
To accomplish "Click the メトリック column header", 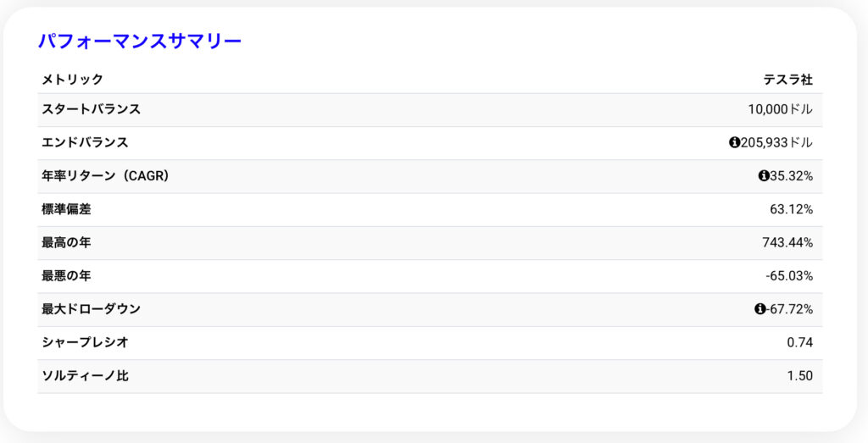I will coord(73,79).
